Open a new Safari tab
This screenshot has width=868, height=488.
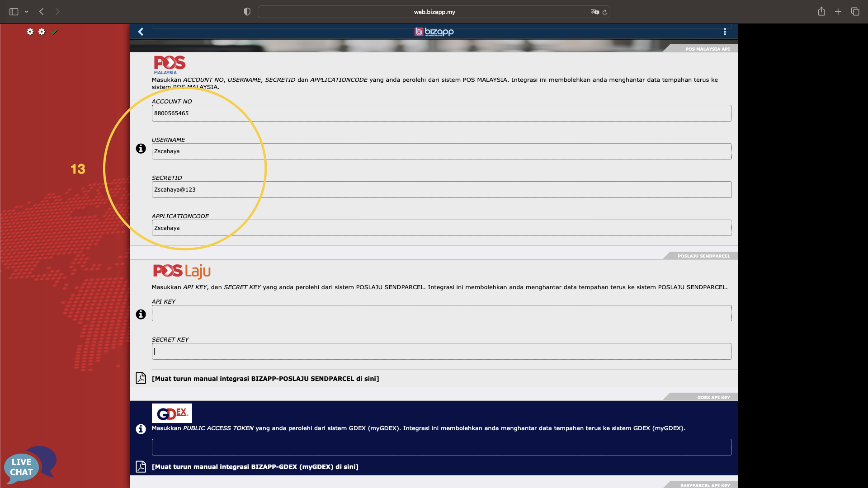[838, 12]
